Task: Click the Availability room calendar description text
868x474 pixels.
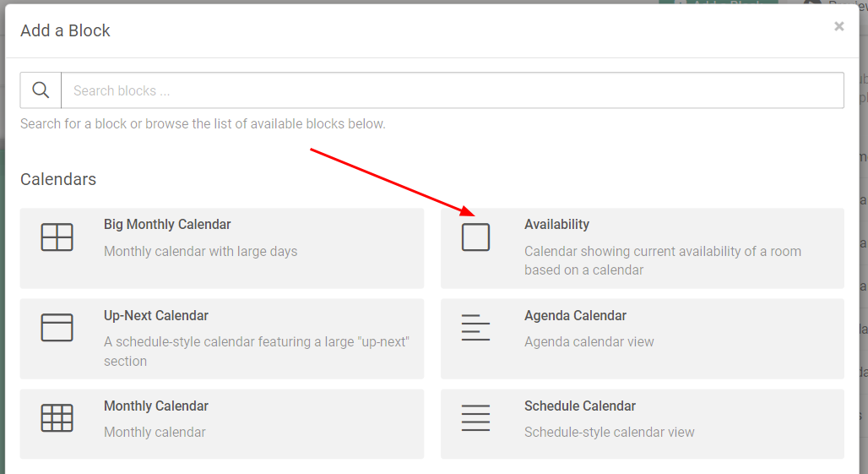Action: [x=662, y=260]
